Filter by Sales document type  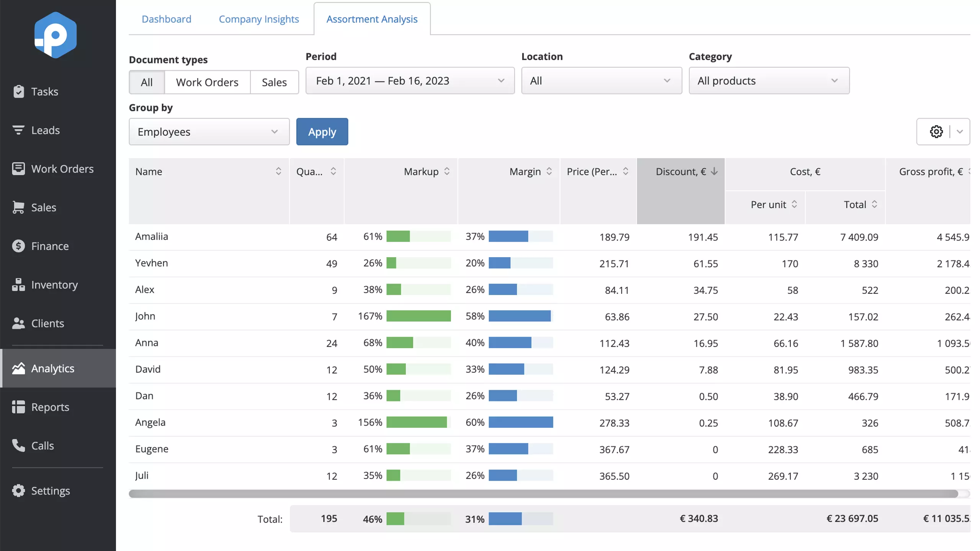click(x=274, y=82)
